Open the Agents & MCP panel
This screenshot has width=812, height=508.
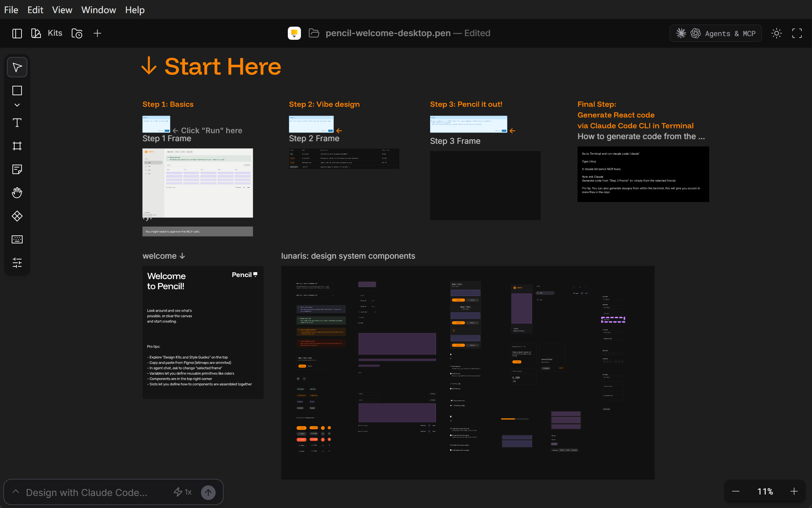pos(715,33)
